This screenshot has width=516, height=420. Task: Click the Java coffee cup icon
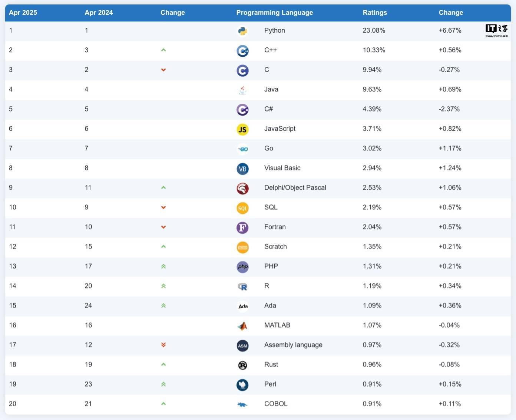242,90
